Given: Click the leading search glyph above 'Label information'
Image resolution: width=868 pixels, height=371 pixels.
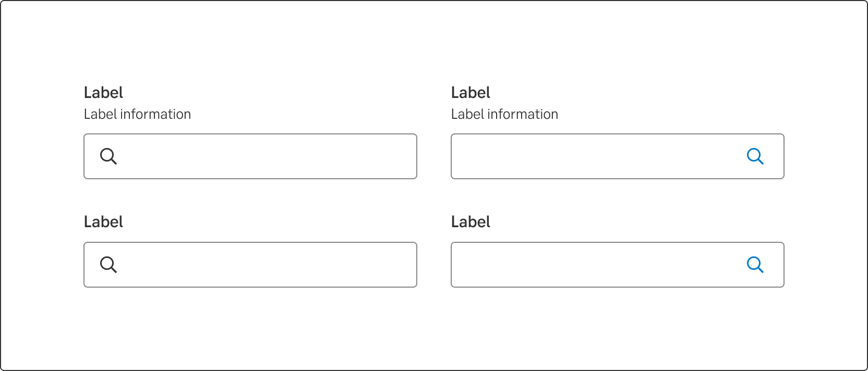Looking at the screenshot, I should coord(108,156).
